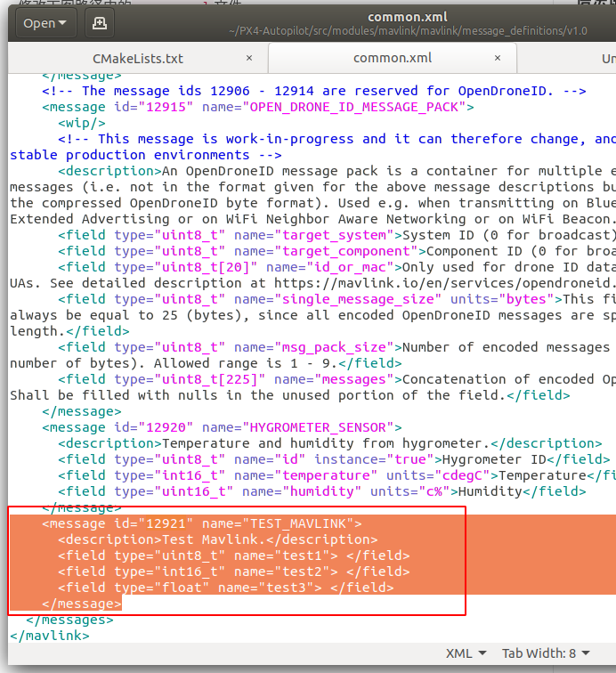The image size is (616, 673).
Task: Select the common.xml tab
Action: pyautogui.click(x=393, y=58)
